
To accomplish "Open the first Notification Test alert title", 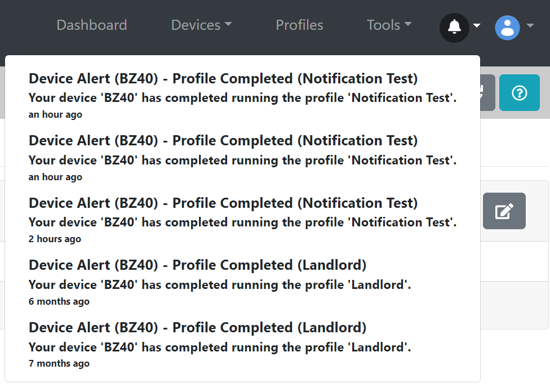I will [223, 78].
